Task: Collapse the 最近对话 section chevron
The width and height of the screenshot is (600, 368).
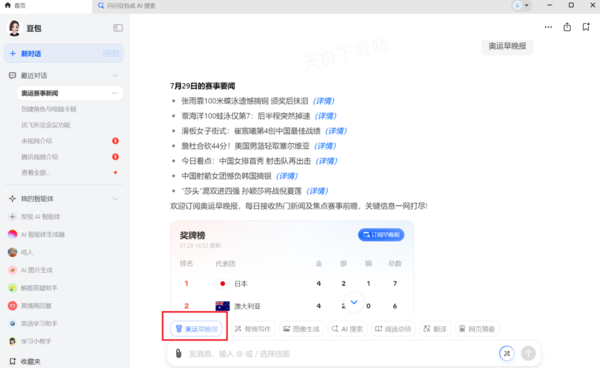Action: pyautogui.click(x=115, y=76)
